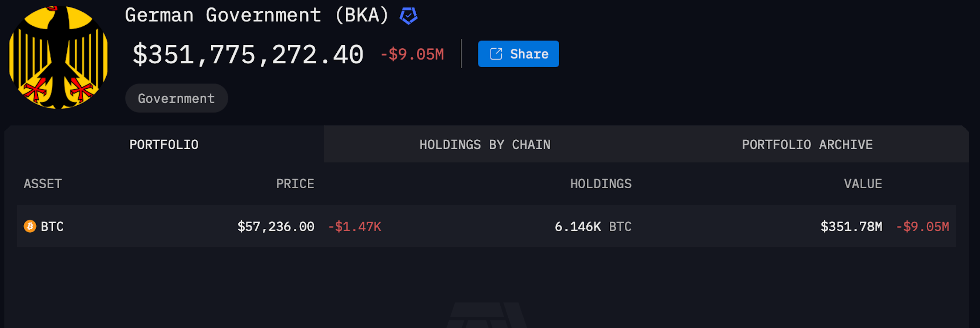Screen dimensions: 980x328
Task: Sort by the Asset column header
Action: click(43, 183)
